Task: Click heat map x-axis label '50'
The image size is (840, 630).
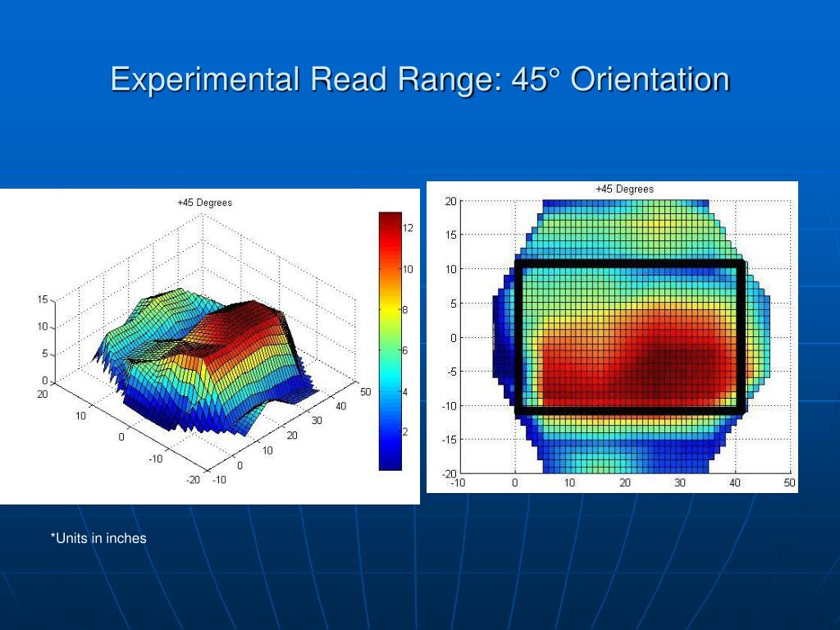Action: click(789, 482)
